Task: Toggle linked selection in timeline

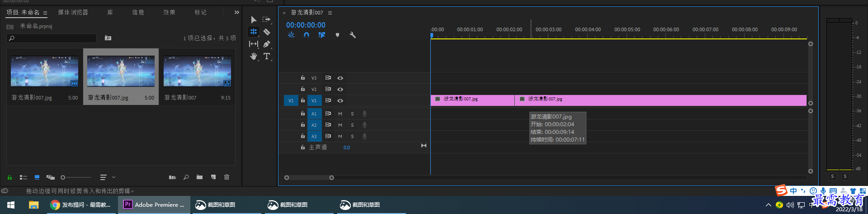Action: coord(322,35)
